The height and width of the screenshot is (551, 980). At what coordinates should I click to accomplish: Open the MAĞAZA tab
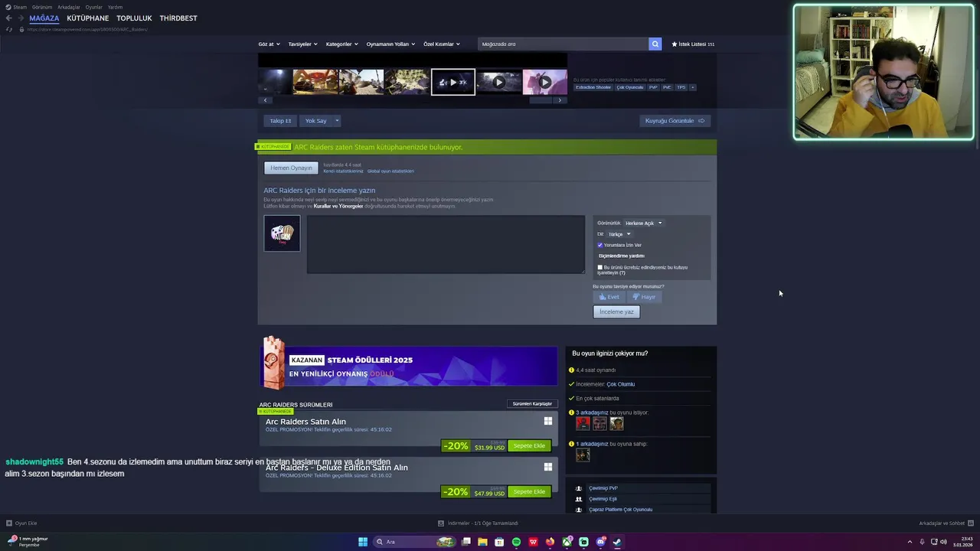coord(44,18)
